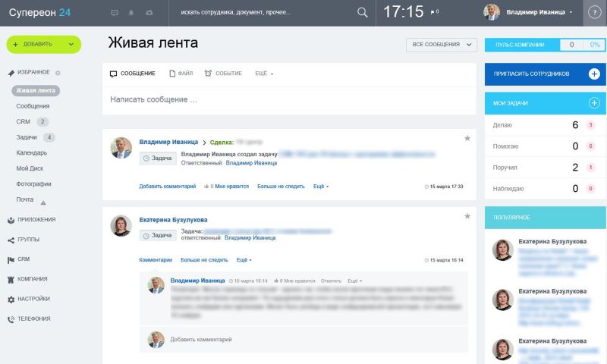The height and width of the screenshot is (364, 607).
Task: Select the Файл tab in composer
Action: point(181,74)
